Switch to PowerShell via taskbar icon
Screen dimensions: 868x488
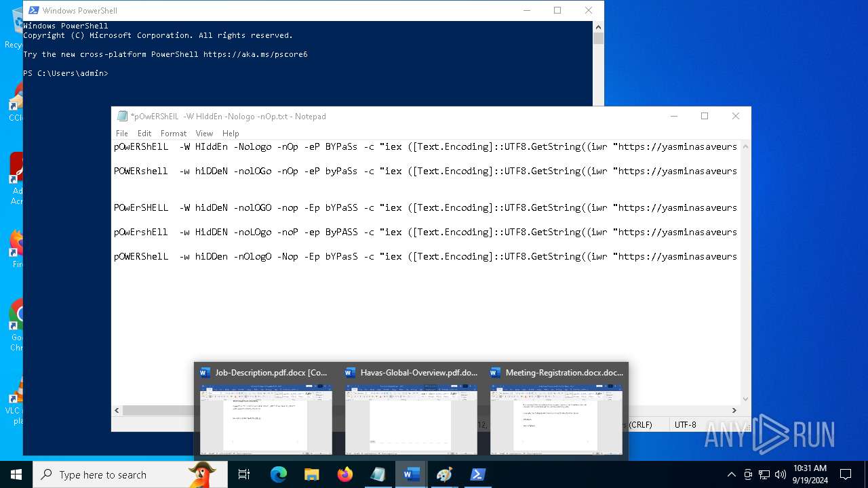coord(477,474)
